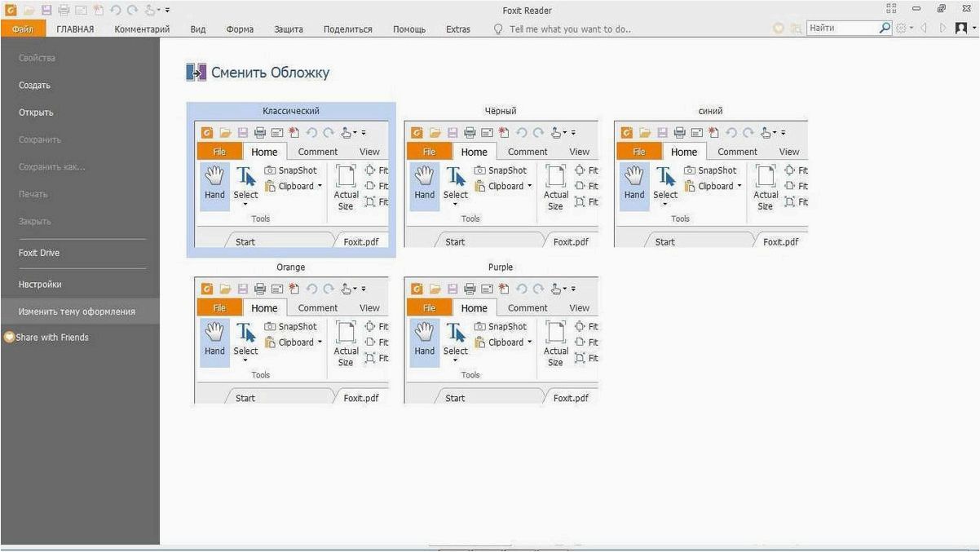Click the light bulb Tell me icon
Screen dimensions: 980x552
click(499, 29)
